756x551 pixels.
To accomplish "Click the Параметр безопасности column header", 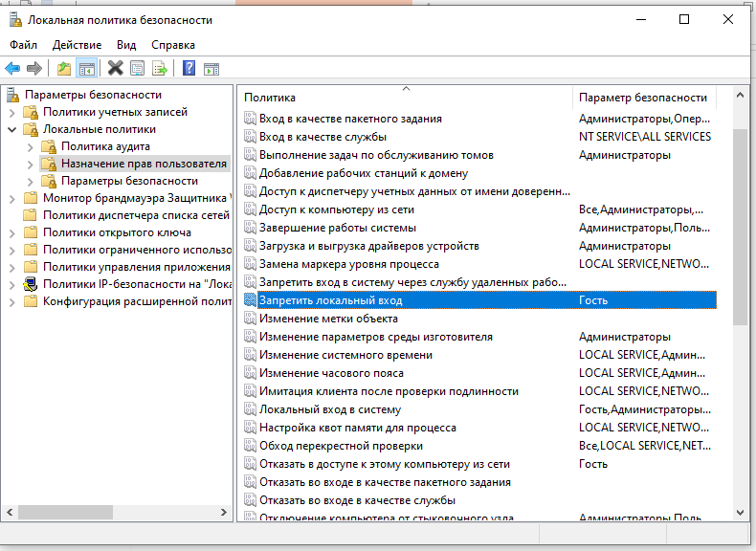I will pos(643,98).
